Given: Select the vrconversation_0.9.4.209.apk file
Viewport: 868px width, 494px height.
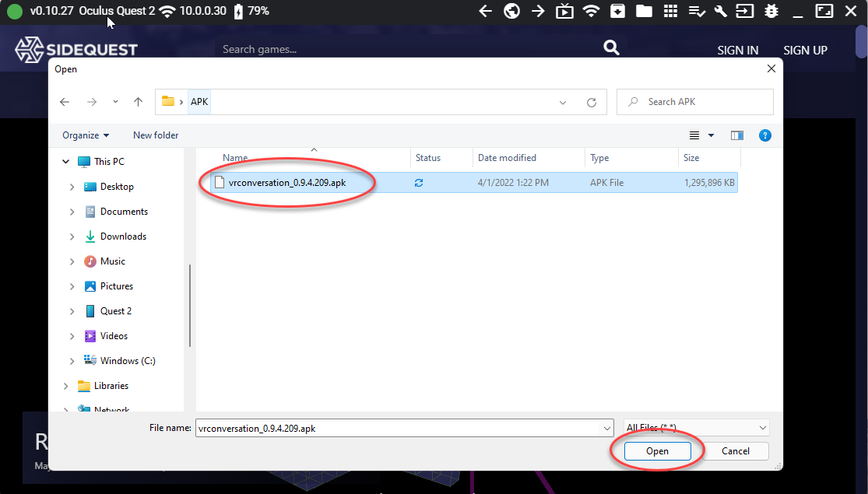Looking at the screenshot, I should click(x=475, y=183).
